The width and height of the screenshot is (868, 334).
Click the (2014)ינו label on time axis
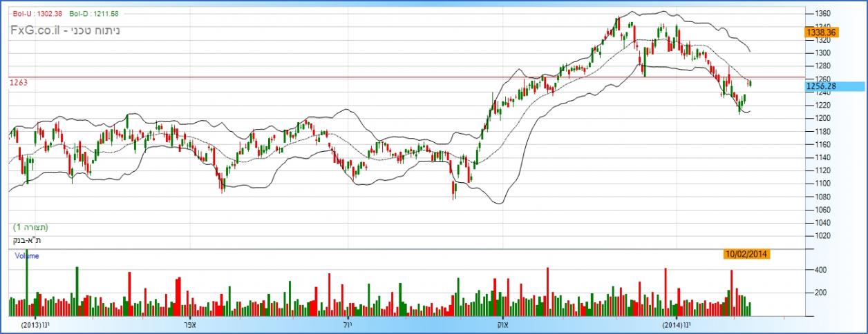pos(675,324)
